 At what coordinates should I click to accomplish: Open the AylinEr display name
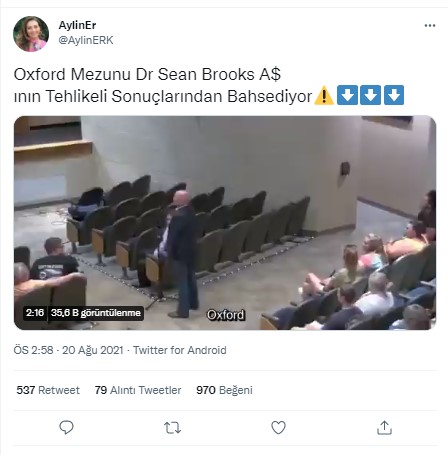[77, 25]
